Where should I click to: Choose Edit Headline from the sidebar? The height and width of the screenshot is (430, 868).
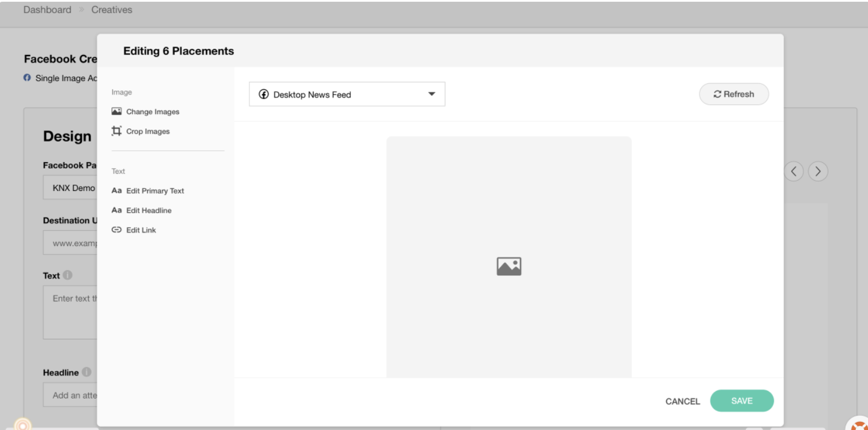[x=142, y=210]
